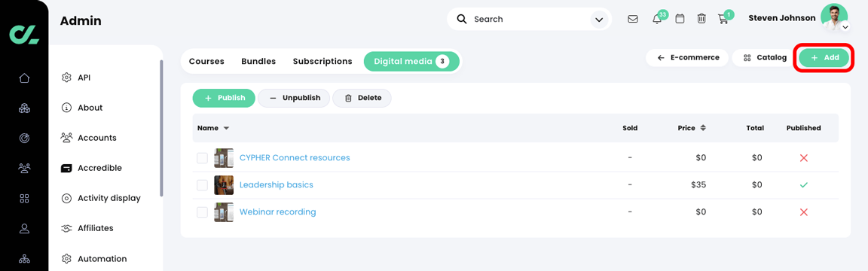Select the Digital media tab
868x271 pixels.
click(411, 62)
